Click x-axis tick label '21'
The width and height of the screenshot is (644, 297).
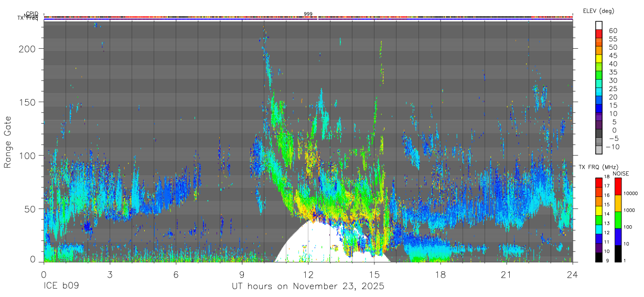(507, 274)
